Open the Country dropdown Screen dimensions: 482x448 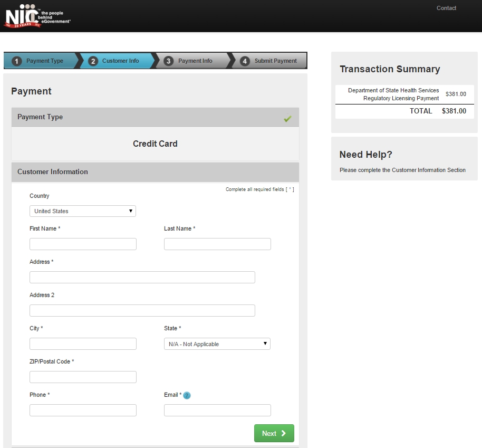(x=82, y=211)
